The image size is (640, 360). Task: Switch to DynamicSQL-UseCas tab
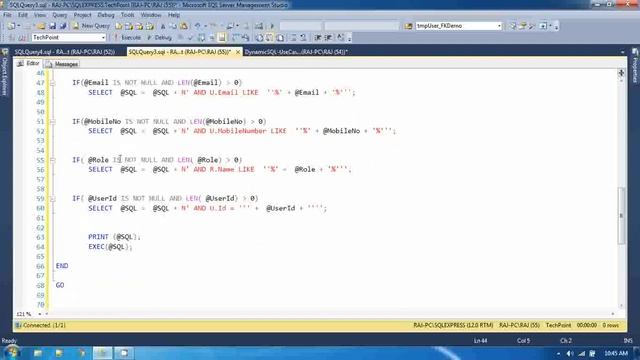click(296, 52)
